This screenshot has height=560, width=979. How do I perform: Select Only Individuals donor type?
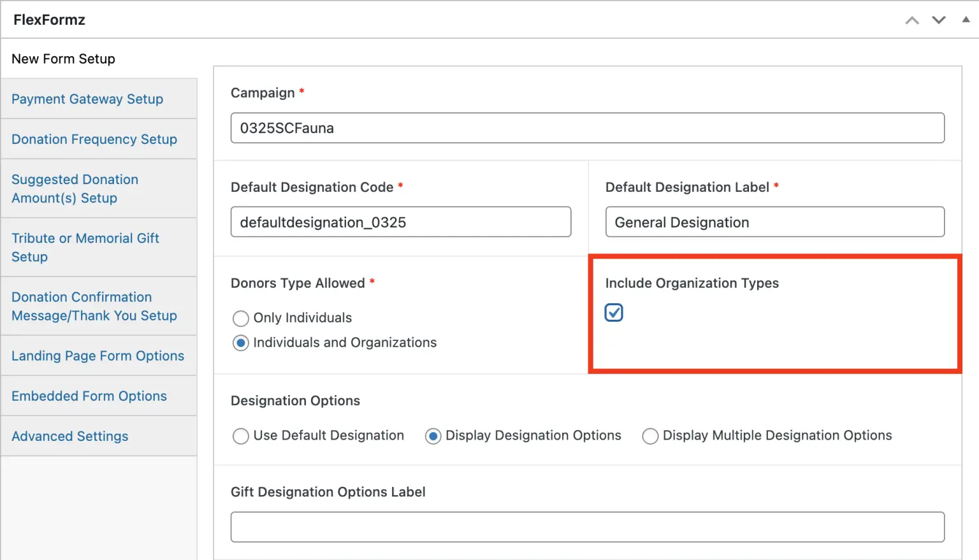241,318
